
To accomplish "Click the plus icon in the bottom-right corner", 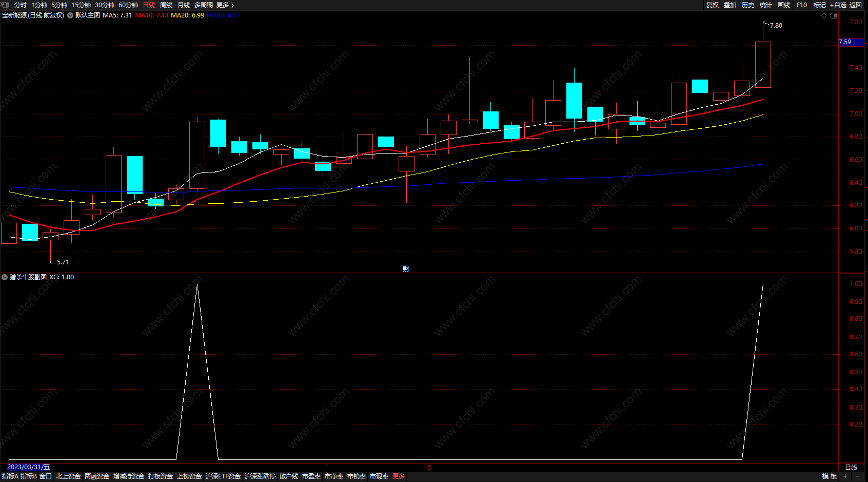I will point(845,476).
